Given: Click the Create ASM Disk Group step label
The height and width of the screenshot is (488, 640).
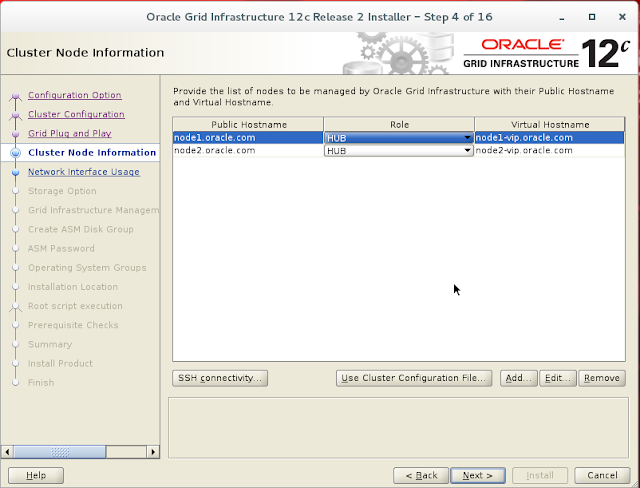Looking at the screenshot, I should (81, 229).
